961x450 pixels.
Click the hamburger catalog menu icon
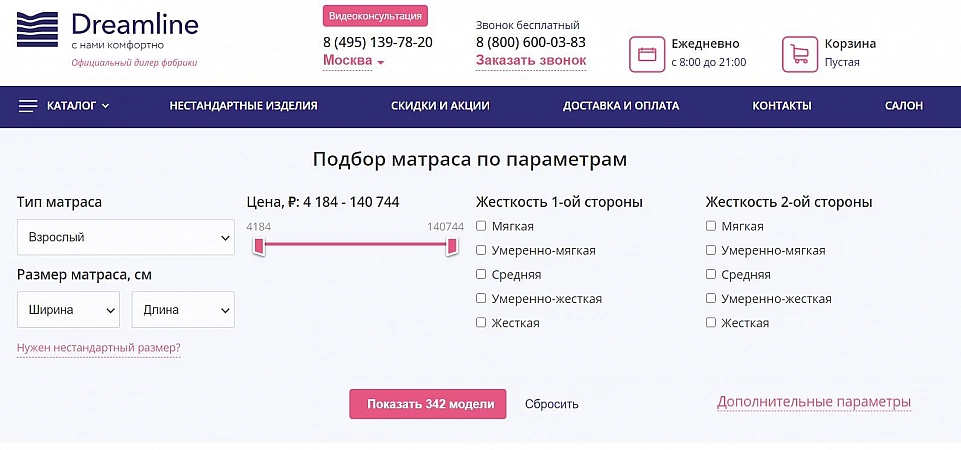pos(28,106)
